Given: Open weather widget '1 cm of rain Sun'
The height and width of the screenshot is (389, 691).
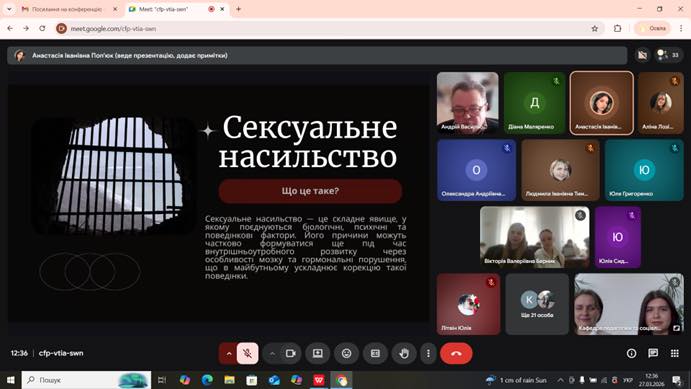Looking at the screenshot, I should (516, 380).
